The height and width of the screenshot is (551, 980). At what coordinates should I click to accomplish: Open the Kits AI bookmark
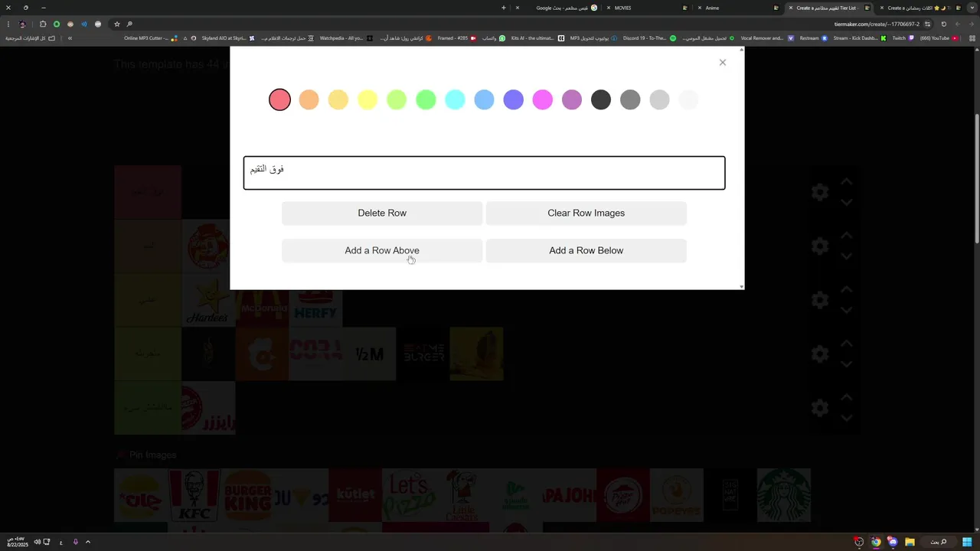(x=537, y=38)
